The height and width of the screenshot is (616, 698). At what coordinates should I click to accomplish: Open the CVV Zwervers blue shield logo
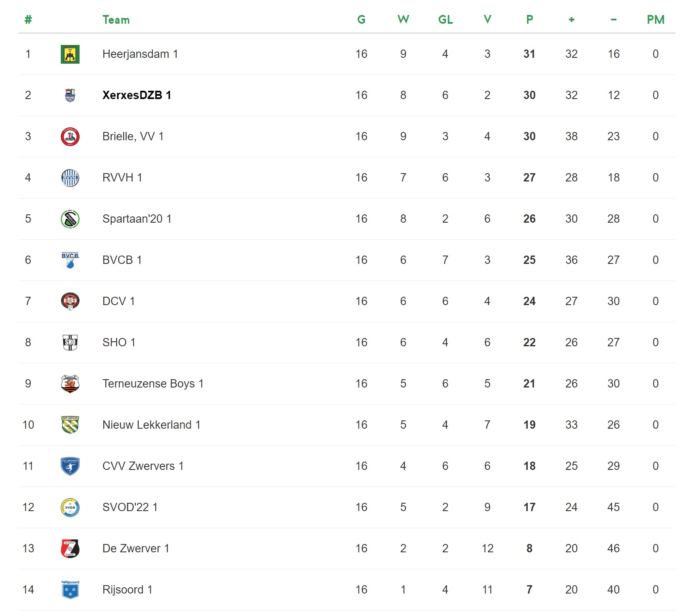(x=70, y=466)
